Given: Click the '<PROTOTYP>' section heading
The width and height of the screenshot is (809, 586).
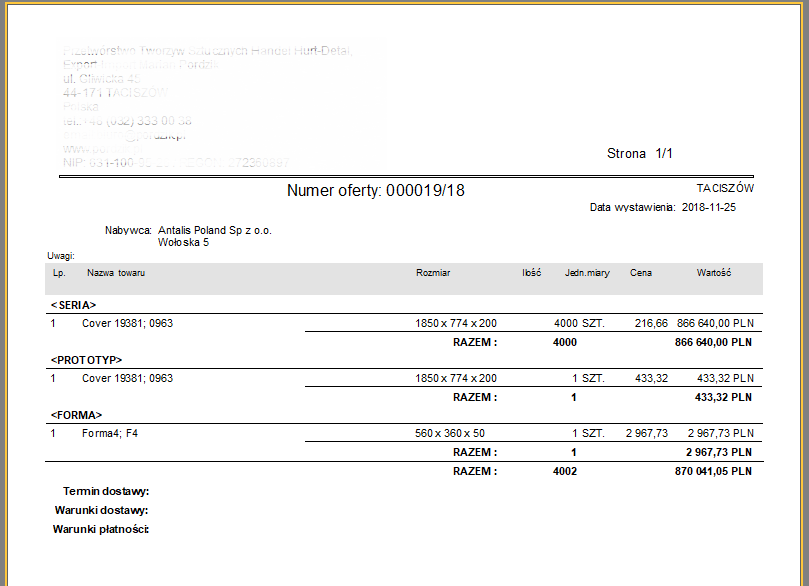Looking at the screenshot, I should (x=85, y=359).
